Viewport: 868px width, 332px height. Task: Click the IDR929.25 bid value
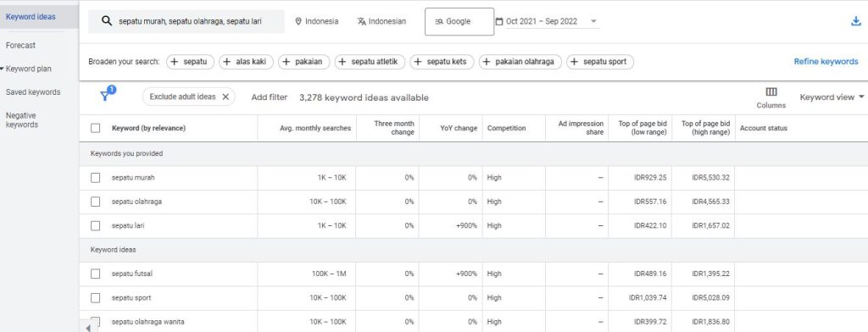(x=650, y=178)
